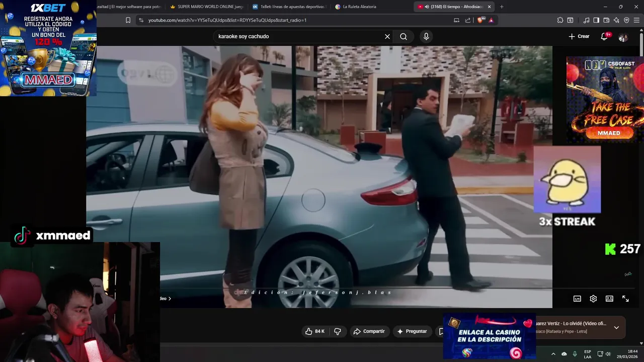This screenshot has height=362, width=644.
Task: Click the Preguntar button
Action: [x=412, y=331]
